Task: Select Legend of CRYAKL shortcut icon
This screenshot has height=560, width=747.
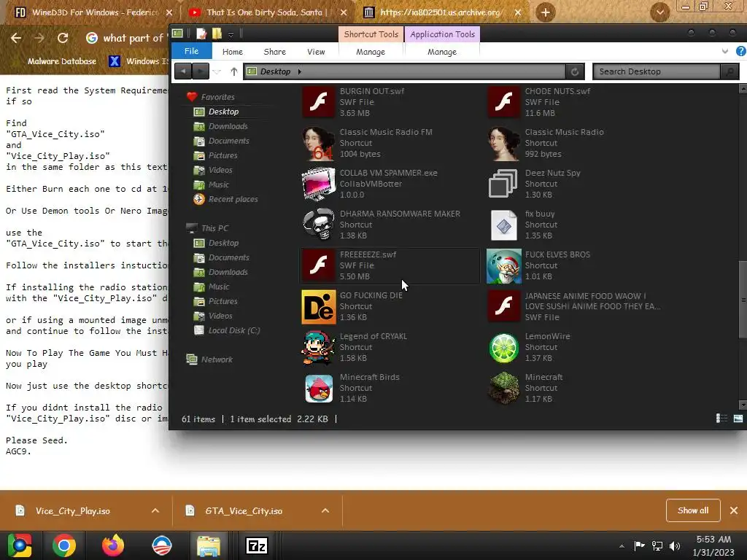Action: pos(318,348)
